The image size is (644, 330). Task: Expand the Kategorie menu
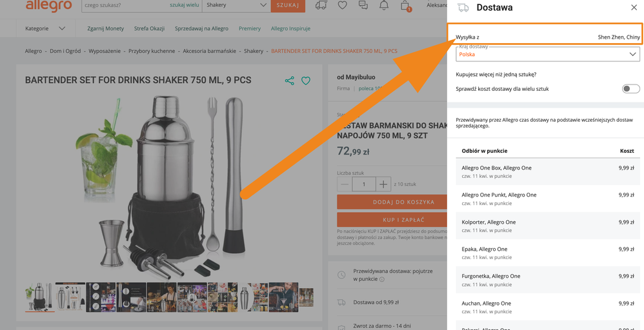(x=45, y=28)
